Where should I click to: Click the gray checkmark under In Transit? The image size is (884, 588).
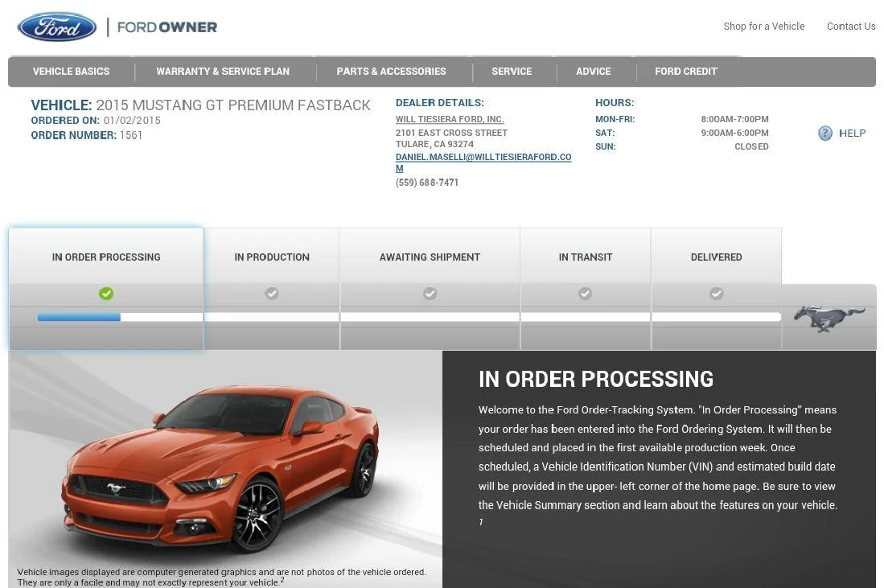(586, 293)
